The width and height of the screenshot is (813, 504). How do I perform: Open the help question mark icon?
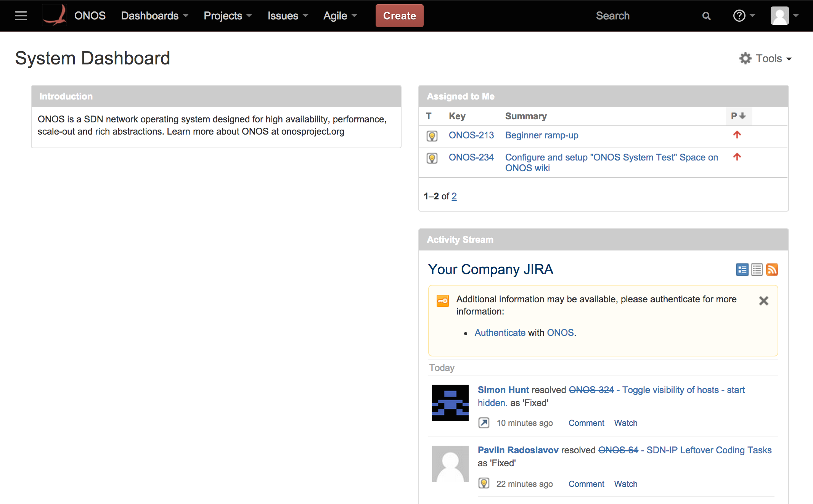[739, 16]
